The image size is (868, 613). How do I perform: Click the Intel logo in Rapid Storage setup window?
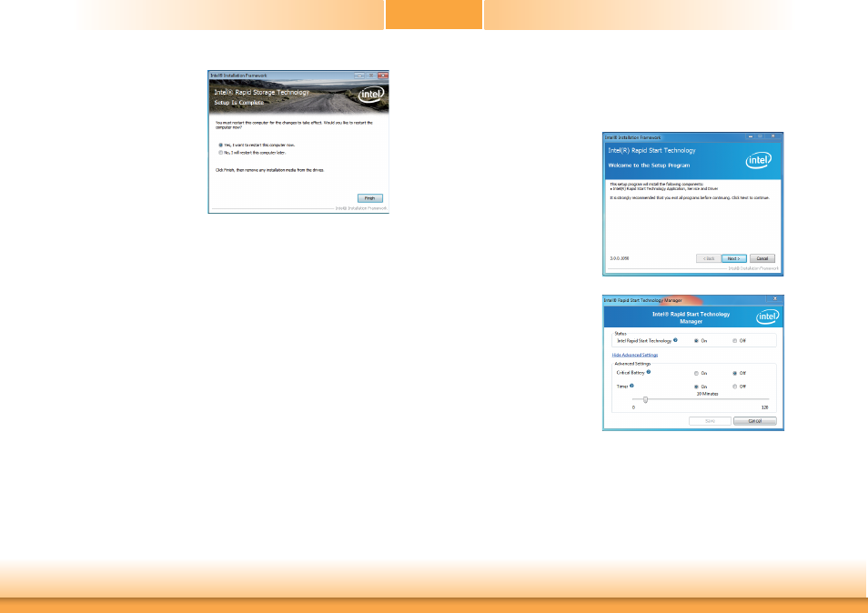(x=371, y=95)
